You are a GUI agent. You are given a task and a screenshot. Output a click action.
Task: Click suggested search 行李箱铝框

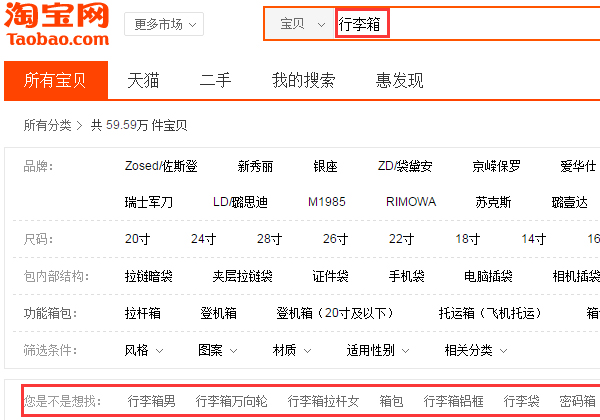coord(453,401)
